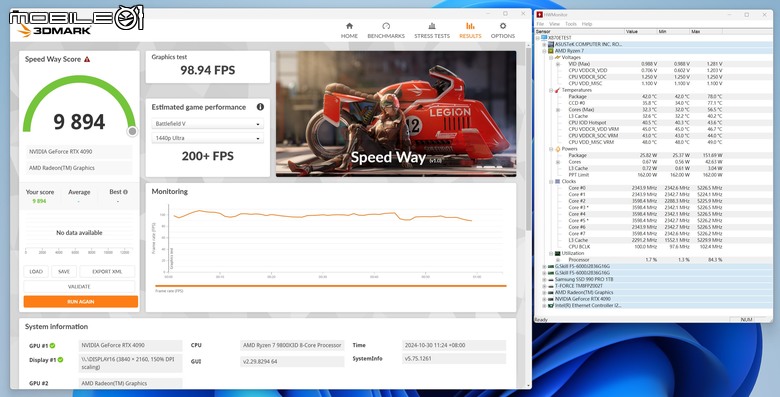Image resolution: width=780 pixels, height=397 pixels.
Task: Expand the Cores (Max) temperature row
Action: (x=558, y=109)
